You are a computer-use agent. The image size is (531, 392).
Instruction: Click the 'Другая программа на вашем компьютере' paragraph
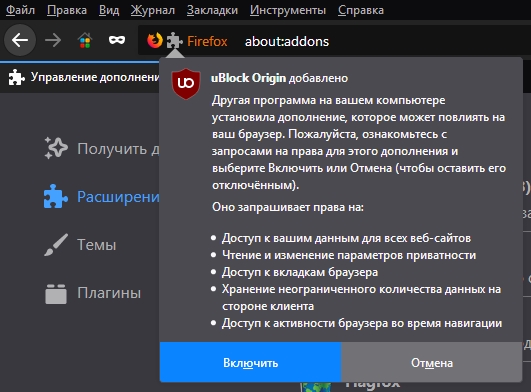(x=359, y=143)
